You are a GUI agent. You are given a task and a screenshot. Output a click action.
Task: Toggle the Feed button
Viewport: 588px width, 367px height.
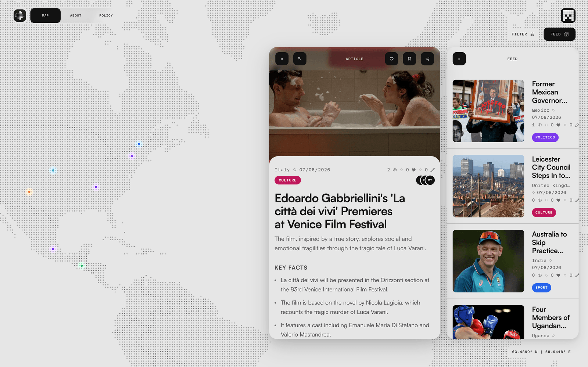tap(559, 34)
